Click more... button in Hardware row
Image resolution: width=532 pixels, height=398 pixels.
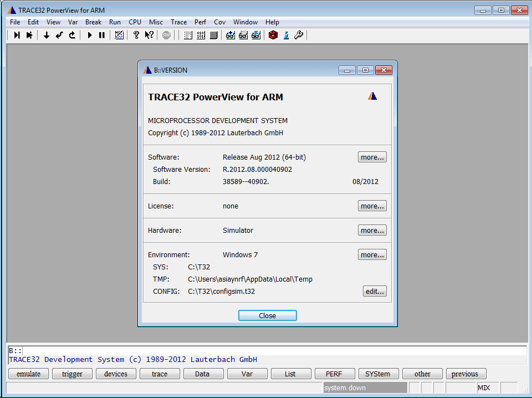(372, 231)
